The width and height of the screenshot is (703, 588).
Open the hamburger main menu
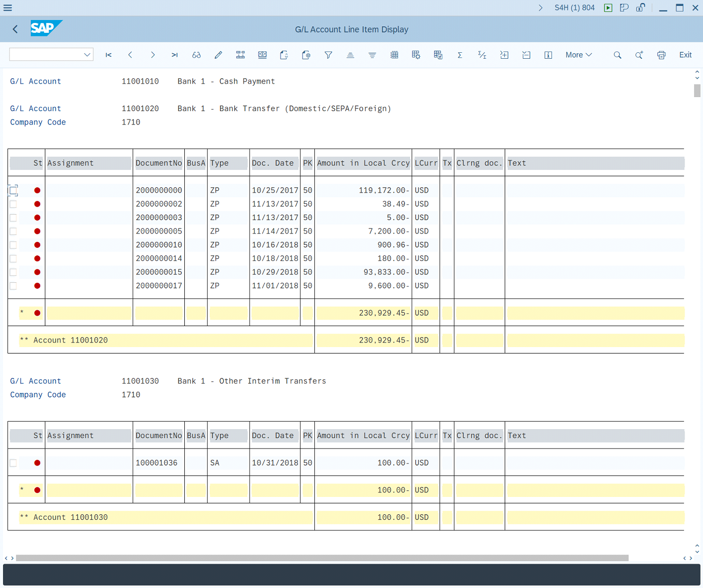point(8,8)
